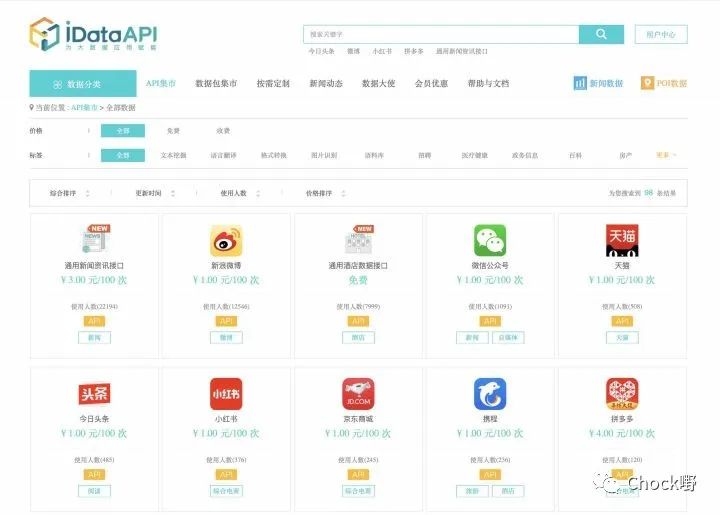Image resolution: width=720 pixels, height=515 pixels.
Task: Filter by the 格式转换 tag
Action: click(x=274, y=156)
